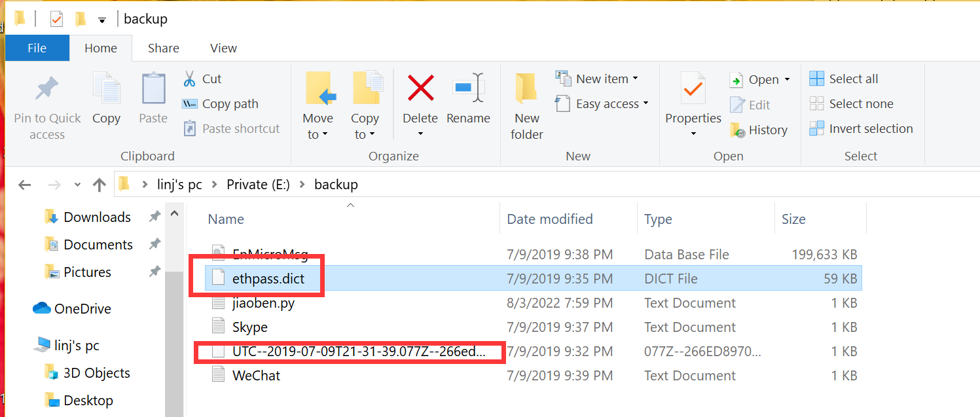Click Paste shortcut in the ribbon

[231, 128]
